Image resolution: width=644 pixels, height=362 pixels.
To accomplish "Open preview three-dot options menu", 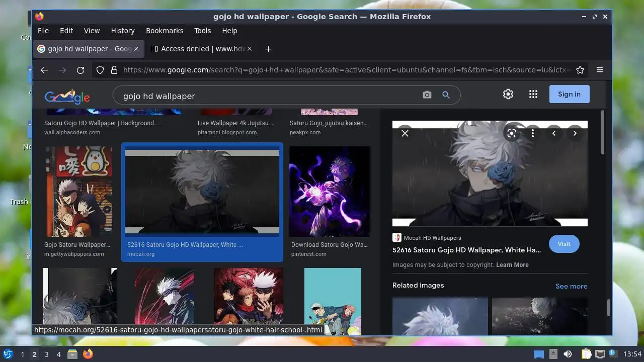I will tap(533, 133).
